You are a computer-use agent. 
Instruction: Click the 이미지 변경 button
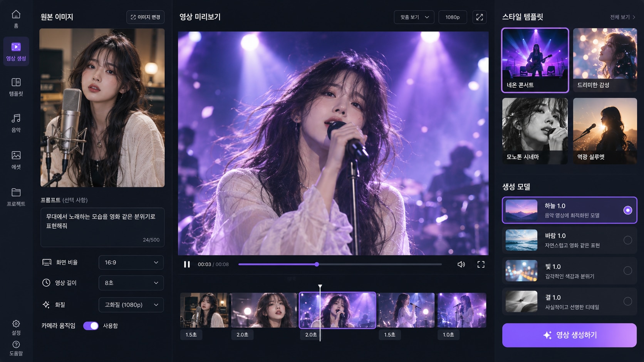[146, 17]
